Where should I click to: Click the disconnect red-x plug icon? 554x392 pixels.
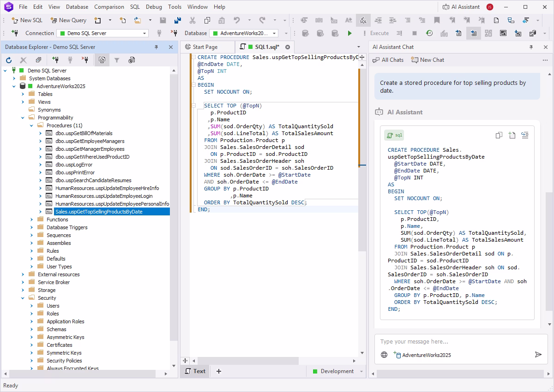[x=174, y=33]
